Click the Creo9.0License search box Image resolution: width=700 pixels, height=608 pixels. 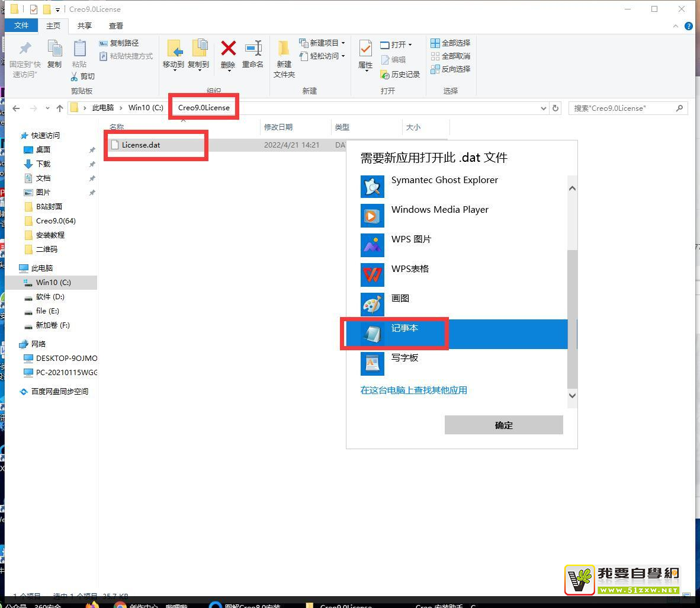[x=622, y=108]
